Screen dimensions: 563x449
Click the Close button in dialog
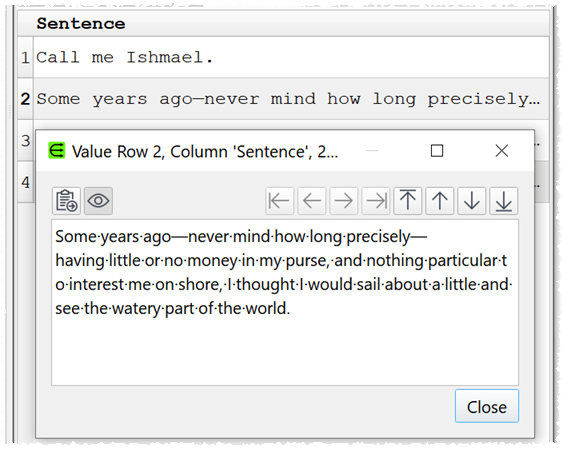point(487,406)
